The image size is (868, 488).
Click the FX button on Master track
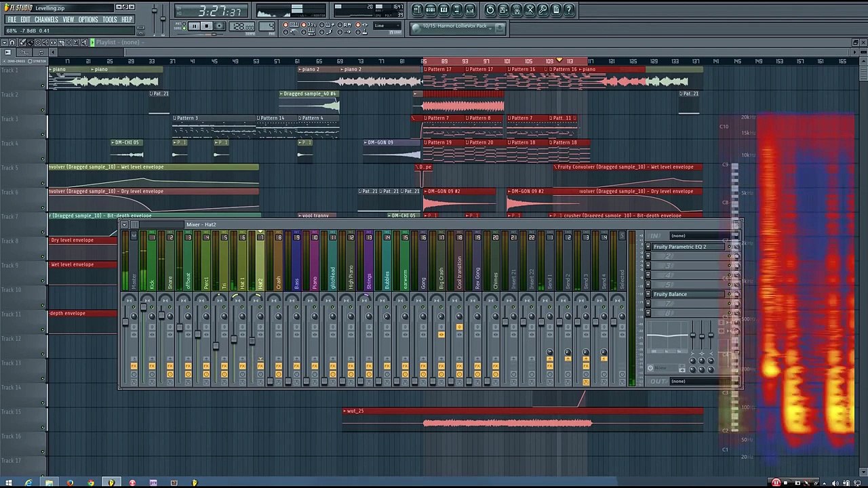pyautogui.click(x=134, y=366)
